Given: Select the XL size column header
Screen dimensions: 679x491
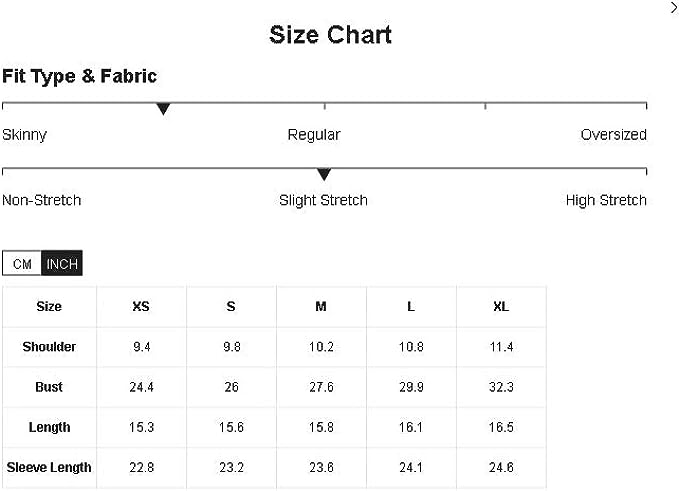Looking at the screenshot, I should 501,307.
